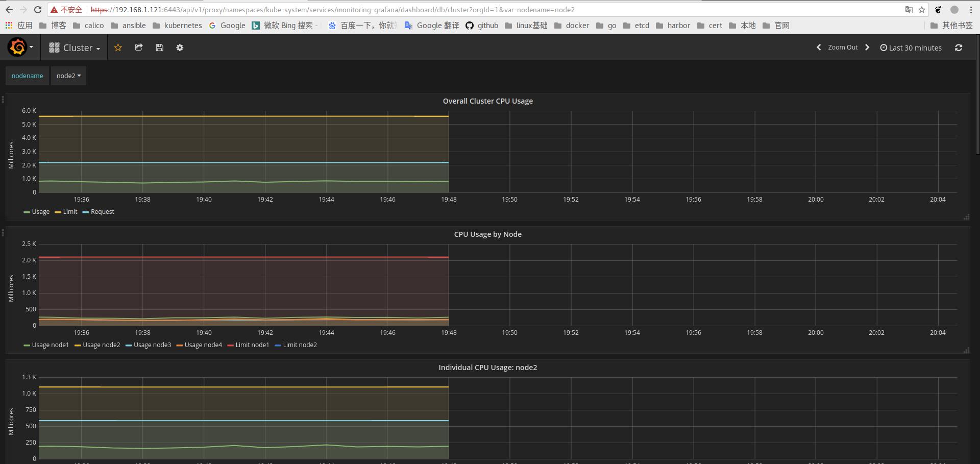Image resolution: width=980 pixels, height=464 pixels.
Task: Click the Zoom Out time button
Action: point(843,47)
